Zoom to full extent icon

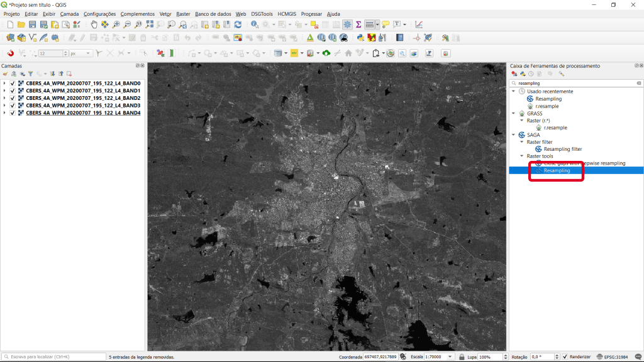(150, 25)
